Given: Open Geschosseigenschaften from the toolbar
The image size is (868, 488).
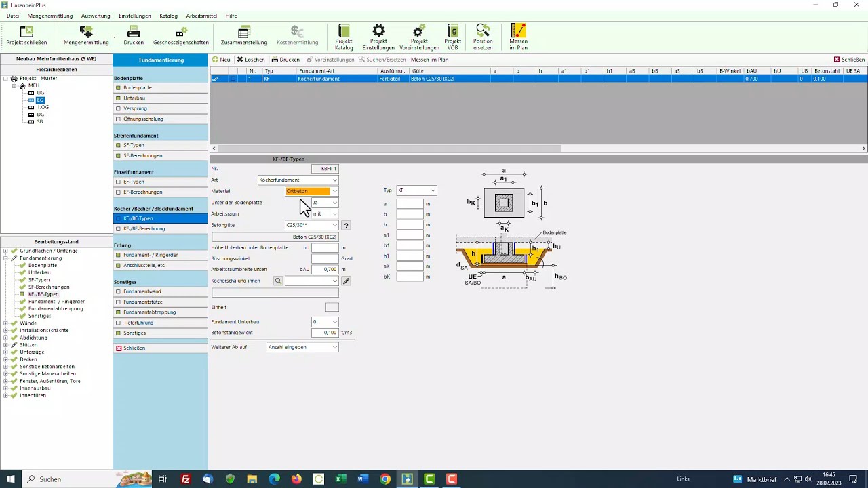Looking at the screenshot, I should click(181, 36).
